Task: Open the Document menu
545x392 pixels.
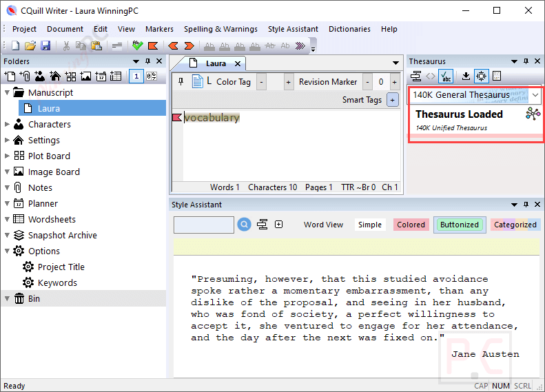Action: (65, 29)
